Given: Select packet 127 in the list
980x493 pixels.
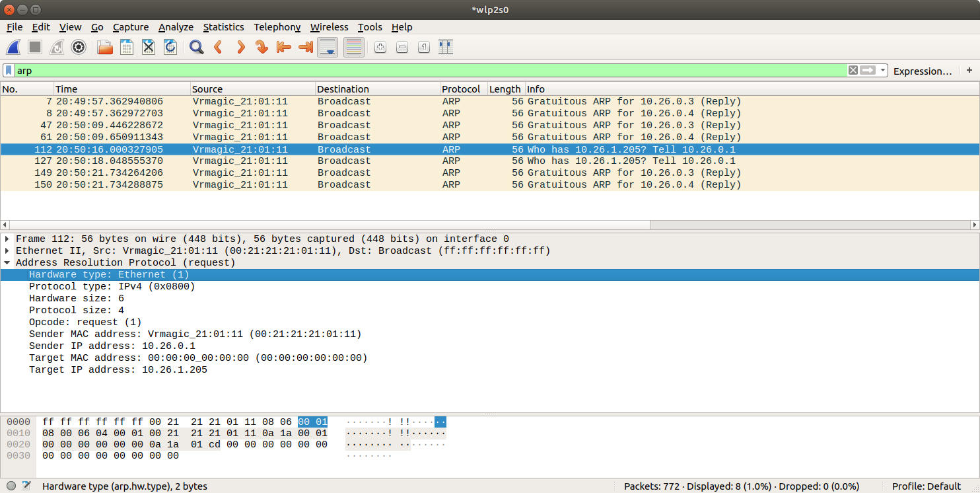Looking at the screenshot, I should [396, 161].
